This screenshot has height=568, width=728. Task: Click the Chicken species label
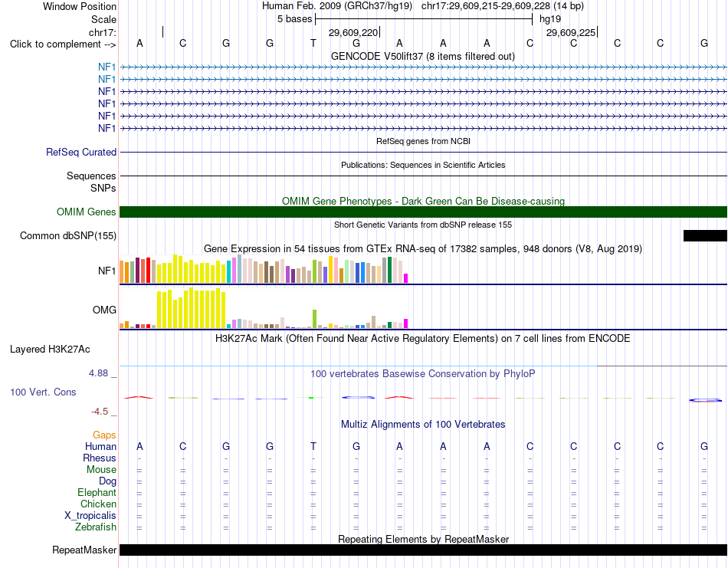point(98,504)
